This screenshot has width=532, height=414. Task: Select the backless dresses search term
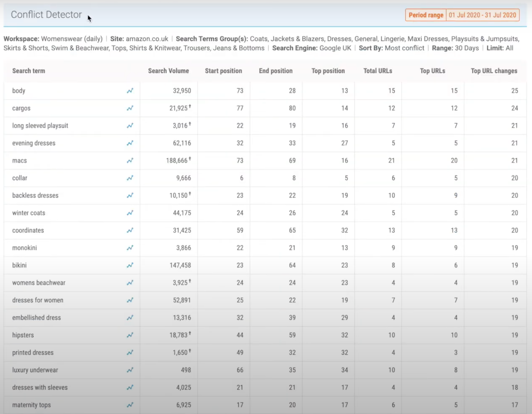[x=35, y=195]
